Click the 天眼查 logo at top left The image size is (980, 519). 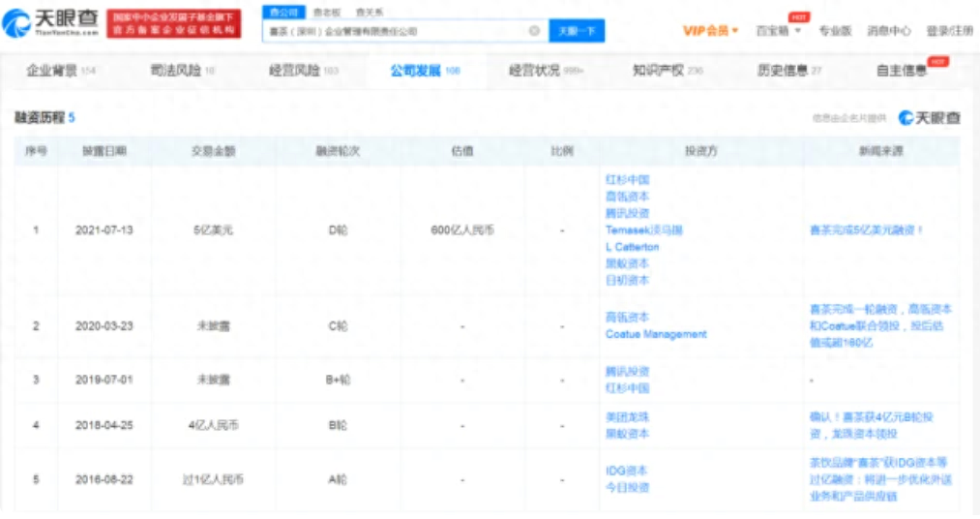point(50,23)
